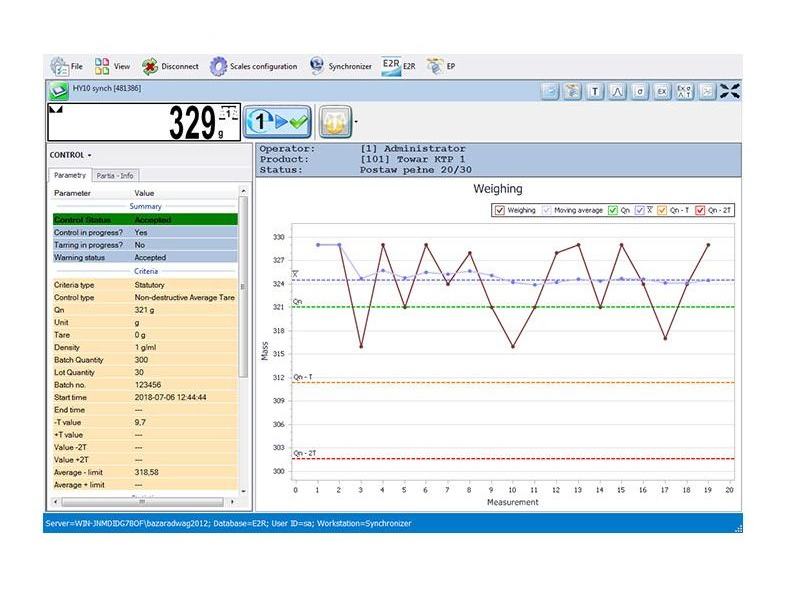This screenshot has height=589, width=785.
Task: Click the parameter list scroll up arrow
Action: coord(243,191)
